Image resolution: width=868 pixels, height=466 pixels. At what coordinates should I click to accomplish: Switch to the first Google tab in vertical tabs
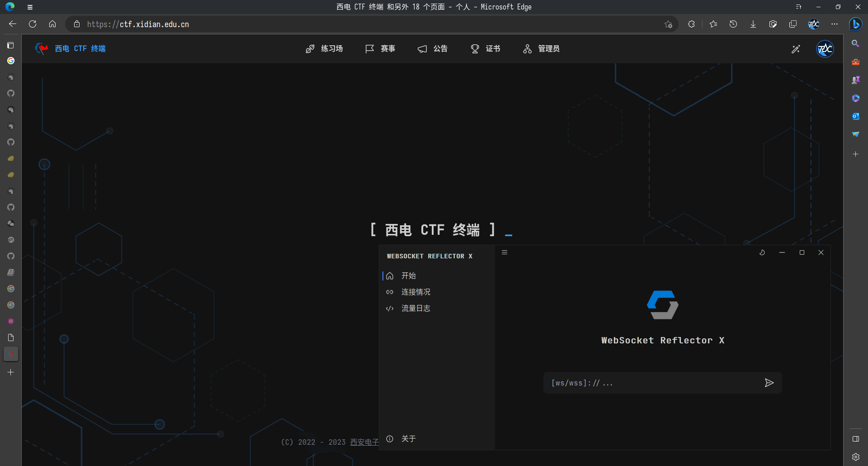pyautogui.click(x=11, y=61)
